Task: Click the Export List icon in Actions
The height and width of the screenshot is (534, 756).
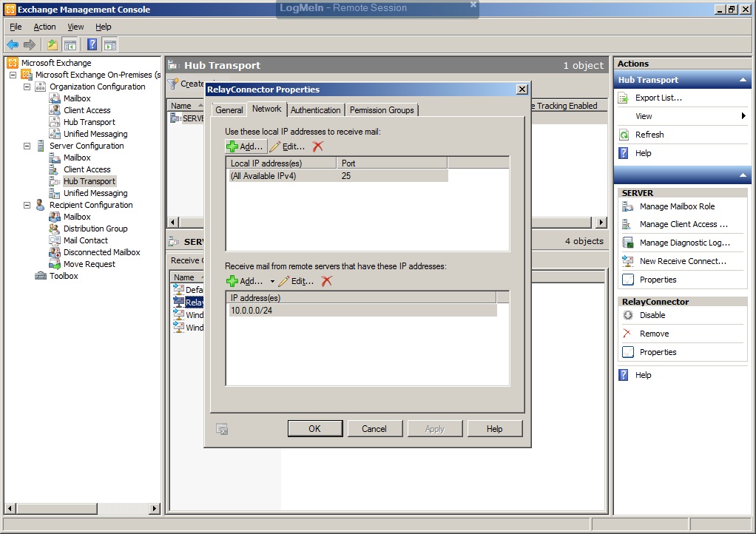Action: (x=624, y=98)
